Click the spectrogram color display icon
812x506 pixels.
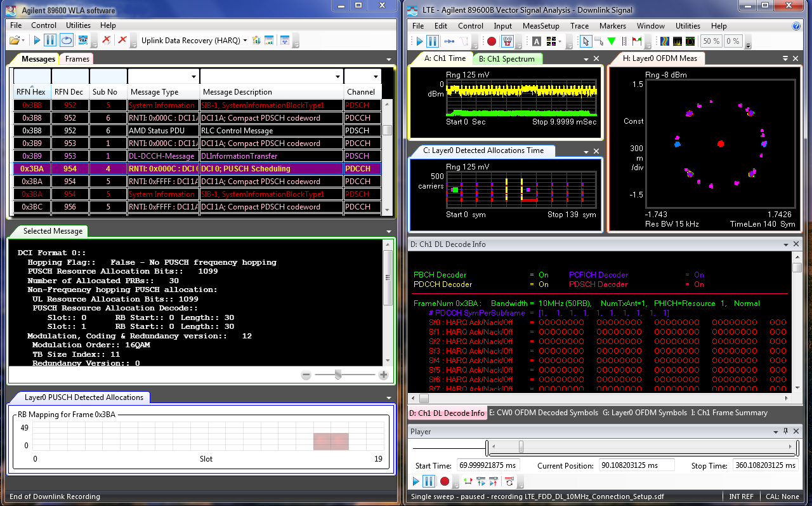click(664, 41)
